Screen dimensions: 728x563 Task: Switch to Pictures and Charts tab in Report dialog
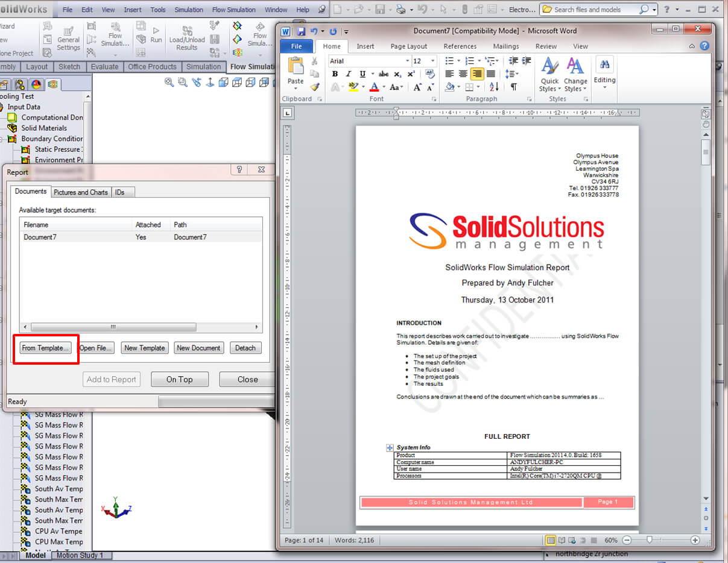(x=81, y=192)
